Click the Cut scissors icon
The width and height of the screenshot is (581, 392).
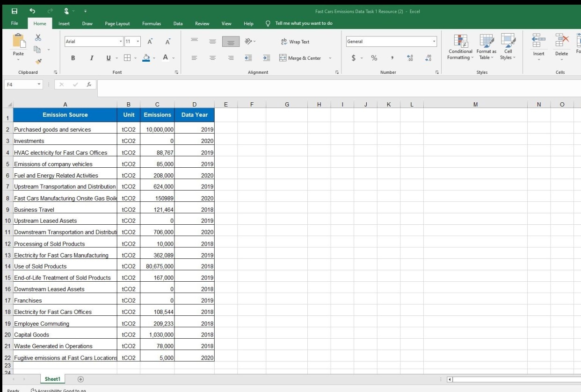[x=38, y=37]
